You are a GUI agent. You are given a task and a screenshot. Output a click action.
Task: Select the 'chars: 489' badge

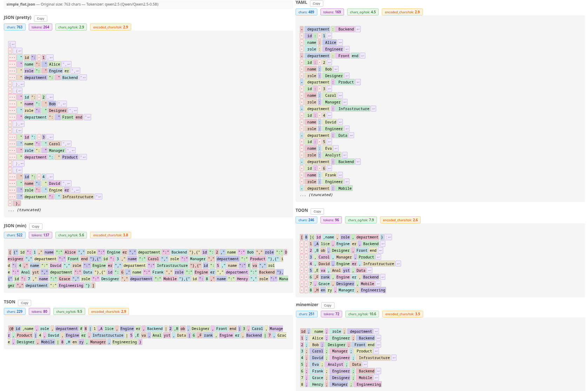pyautogui.click(x=306, y=12)
